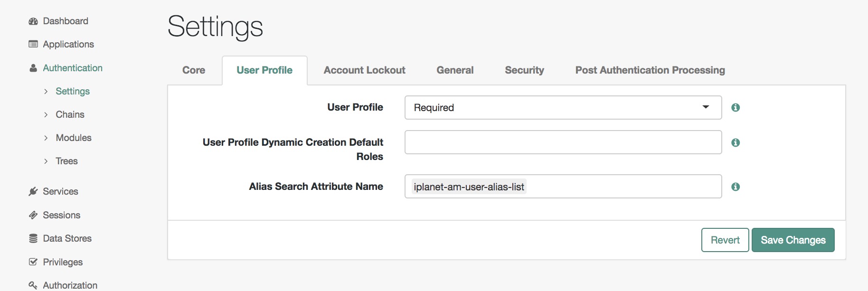Click the Data Stores database icon
The image size is (868, 291).
pyautogui.click(x=33, y=238)
